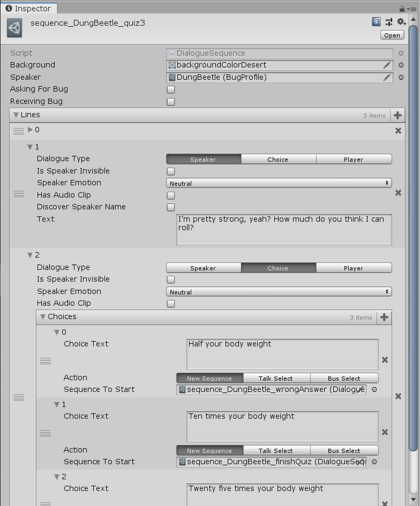Collapse the Choices list foldout
Viewport: 420px width, 506px height.
[x=42, y=317]
